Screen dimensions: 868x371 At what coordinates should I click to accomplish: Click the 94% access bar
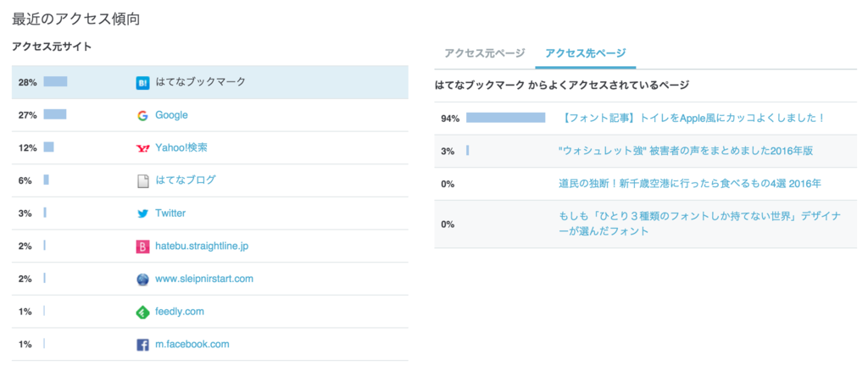505,118
